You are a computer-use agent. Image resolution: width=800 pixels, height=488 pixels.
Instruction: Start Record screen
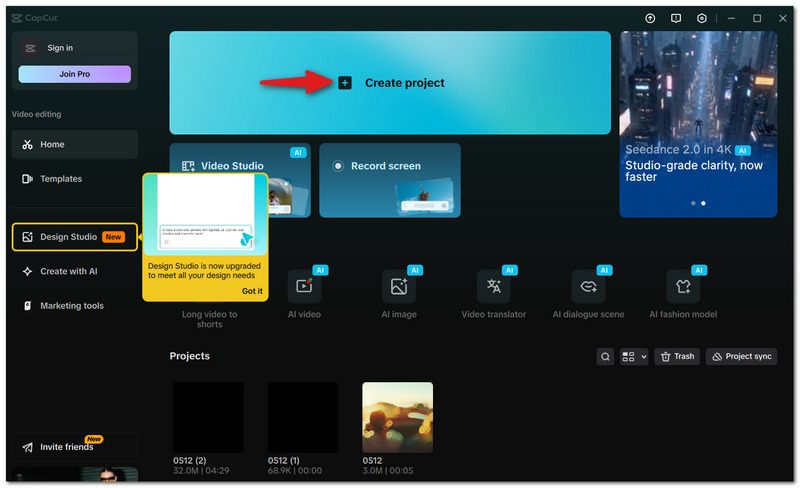pyautogui.click(x=390, y=180)
